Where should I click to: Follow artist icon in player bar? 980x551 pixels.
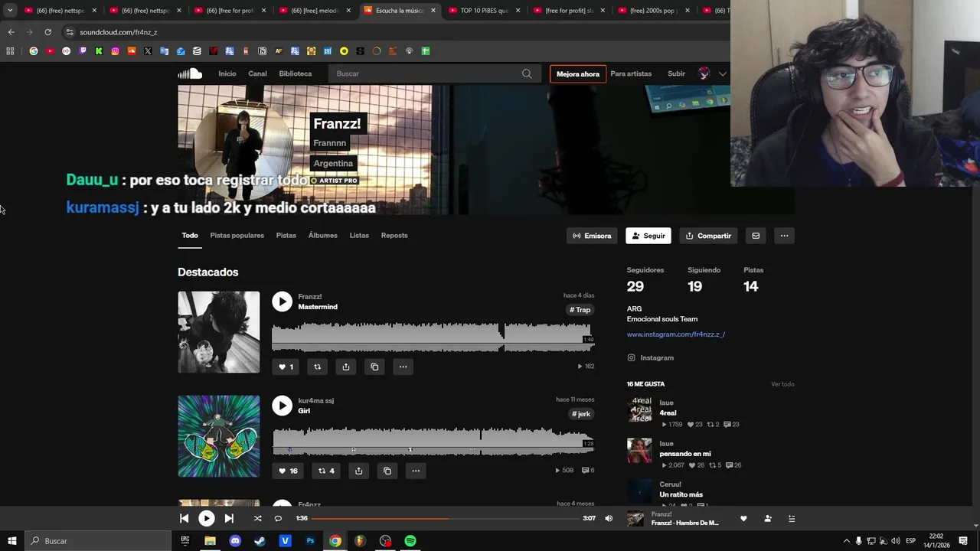tap(768, 518)
